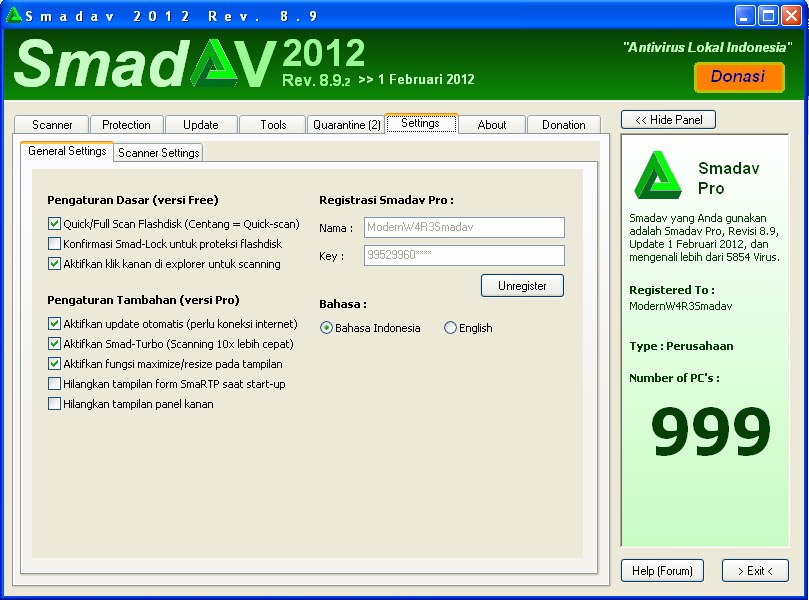Click the << Hide Panel button
The image size is (809, 600).
tap(668, 120)
